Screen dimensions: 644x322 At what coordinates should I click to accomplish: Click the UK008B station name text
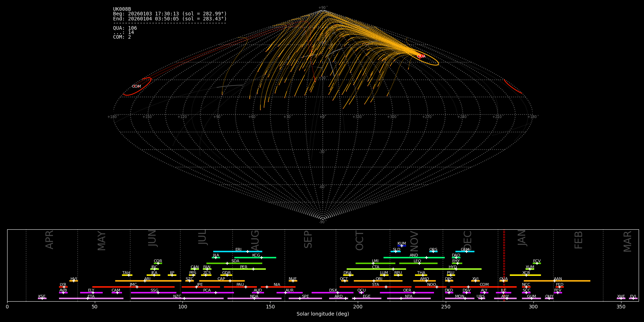tap(122, 9)
